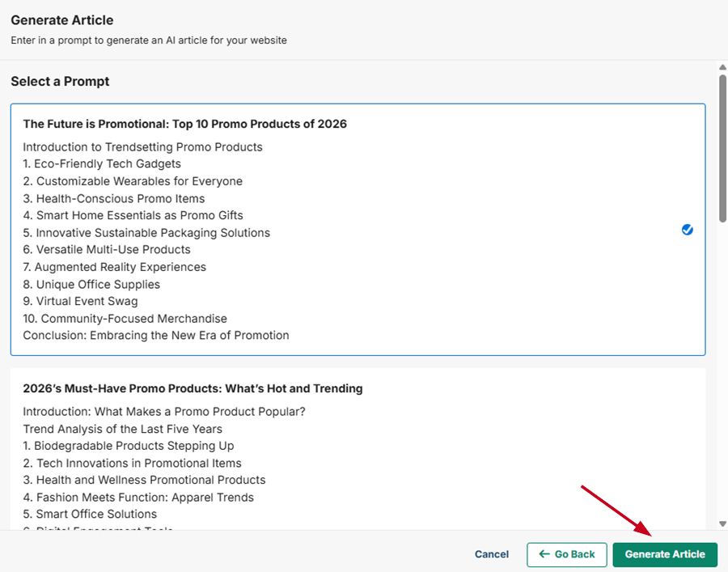Click "Conclusion: Embracing the New Era of Promotion"
Screen dimensions: 728x572
(x=155, y=335)
